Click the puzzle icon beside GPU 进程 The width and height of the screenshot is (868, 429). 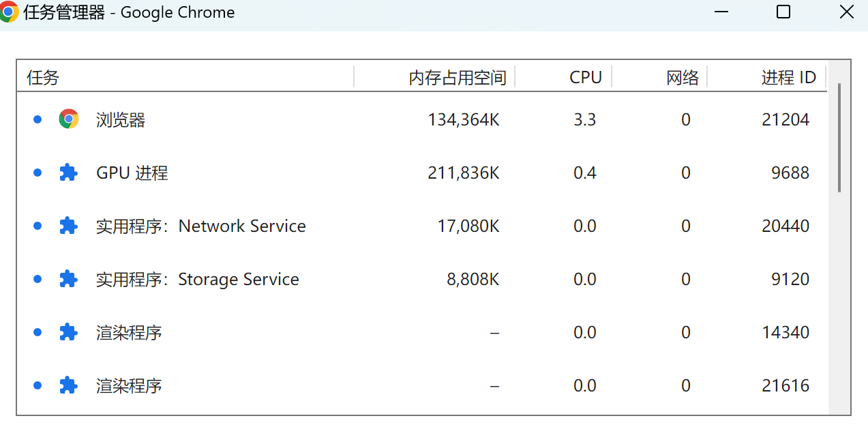[68, 173]
